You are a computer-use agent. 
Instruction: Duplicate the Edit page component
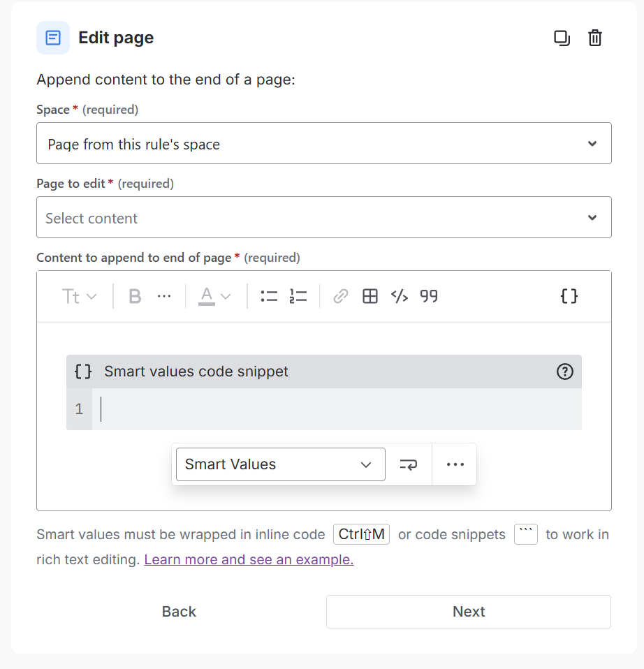(x=562, y=38)
